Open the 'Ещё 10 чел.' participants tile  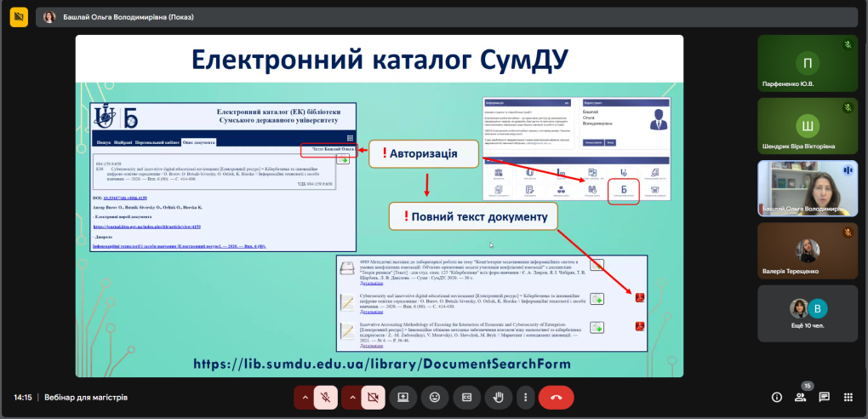[x=807, y=313]
